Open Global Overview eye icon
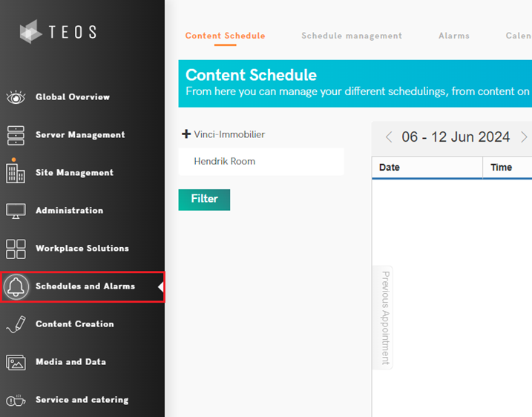The width and height of the screenshot is (532, 417). pos(16,97)
